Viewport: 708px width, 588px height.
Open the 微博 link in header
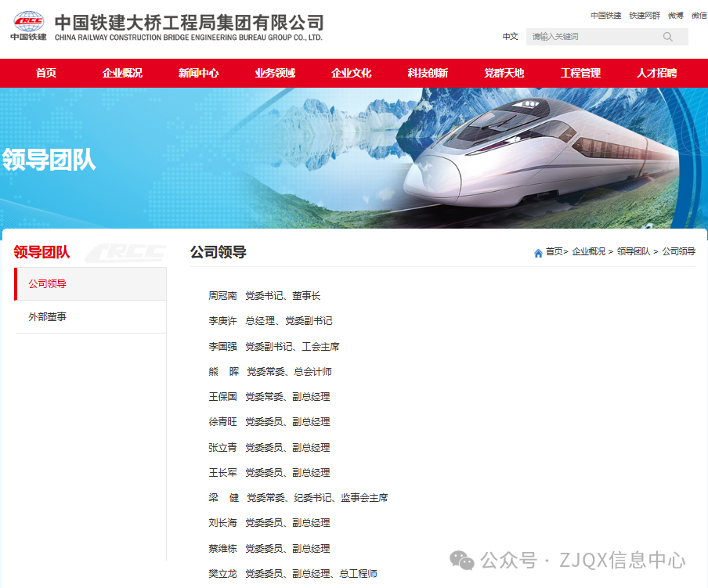point(675,16)
